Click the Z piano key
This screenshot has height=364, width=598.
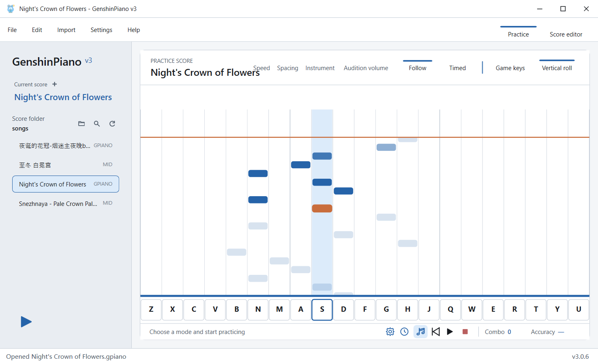151,310
